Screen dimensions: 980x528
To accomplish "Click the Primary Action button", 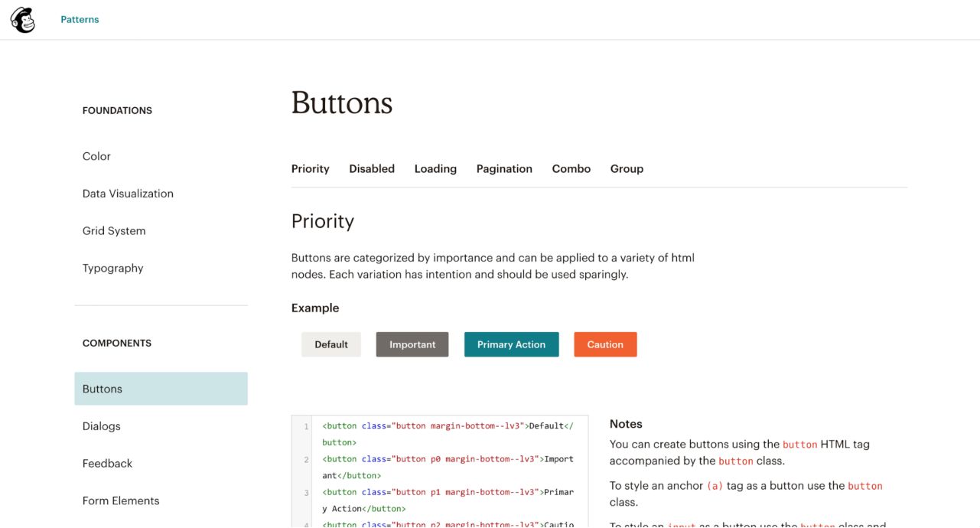I will [x=511, y=344].
